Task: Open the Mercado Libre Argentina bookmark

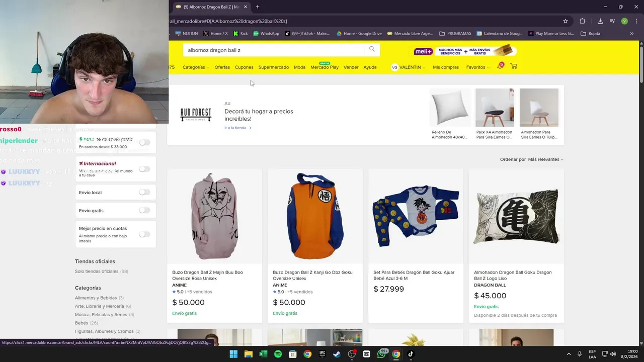Action: coord(410,34)
